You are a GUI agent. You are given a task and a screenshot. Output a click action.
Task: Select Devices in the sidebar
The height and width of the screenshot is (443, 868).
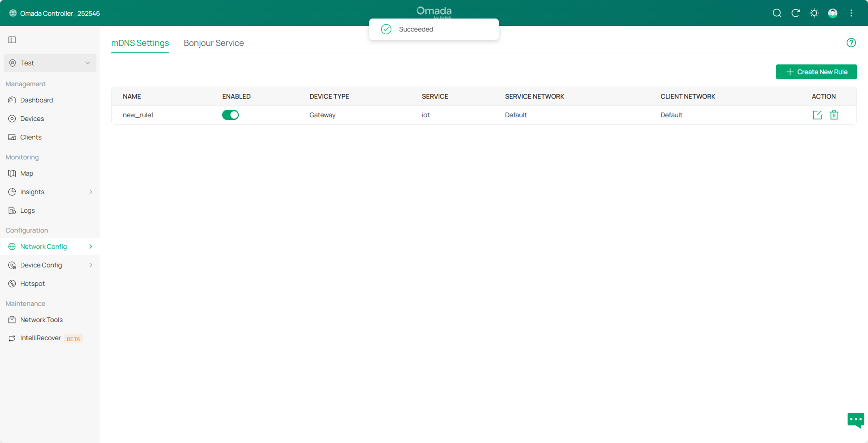[x=32, y=119]
